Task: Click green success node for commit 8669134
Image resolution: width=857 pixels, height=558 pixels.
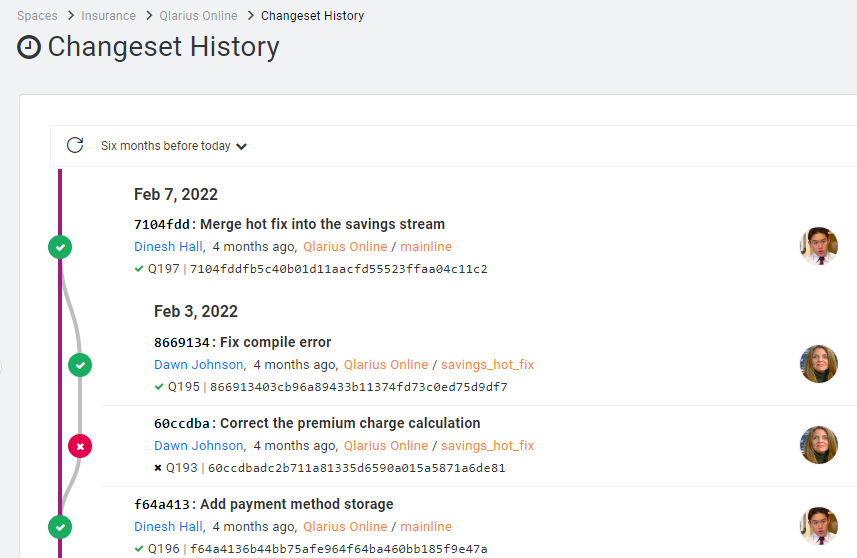Action: [x=80, y=365]
